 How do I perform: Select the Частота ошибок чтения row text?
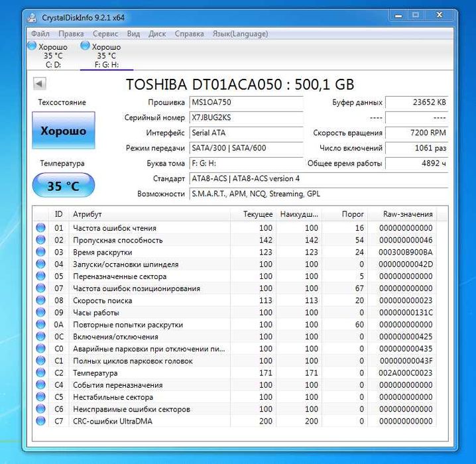115,228
